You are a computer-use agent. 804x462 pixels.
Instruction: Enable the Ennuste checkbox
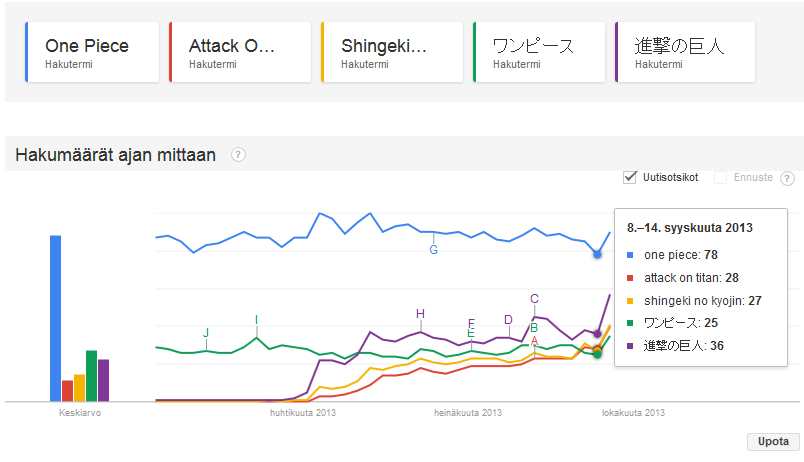click(720, 177)
